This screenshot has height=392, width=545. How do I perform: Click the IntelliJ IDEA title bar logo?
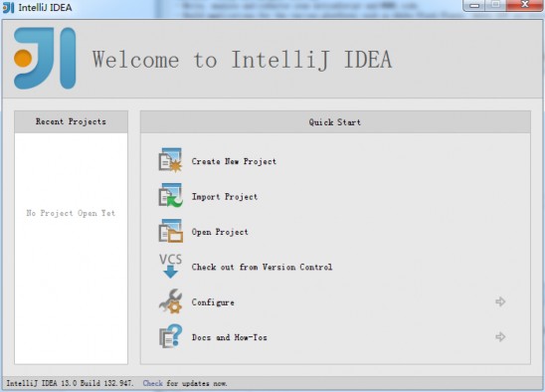(x=8, y=7)
